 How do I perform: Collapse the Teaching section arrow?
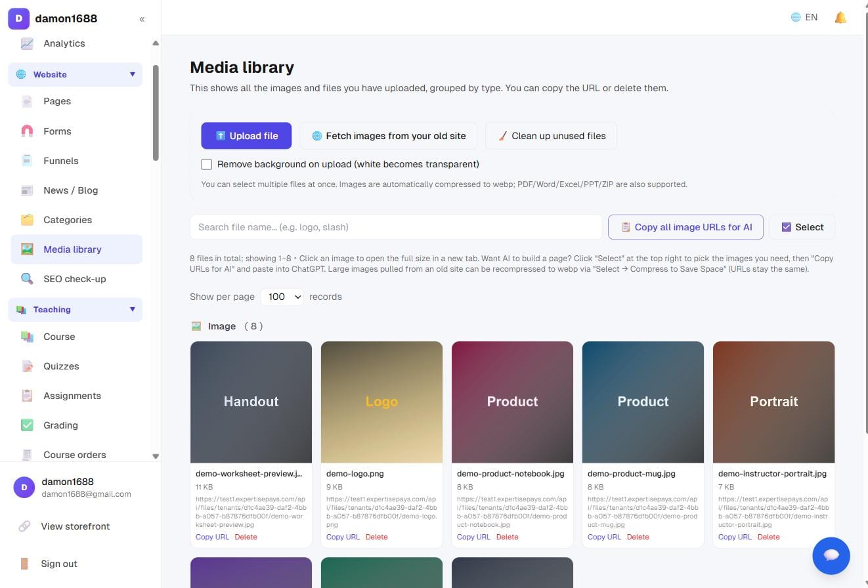click(132, 309)
